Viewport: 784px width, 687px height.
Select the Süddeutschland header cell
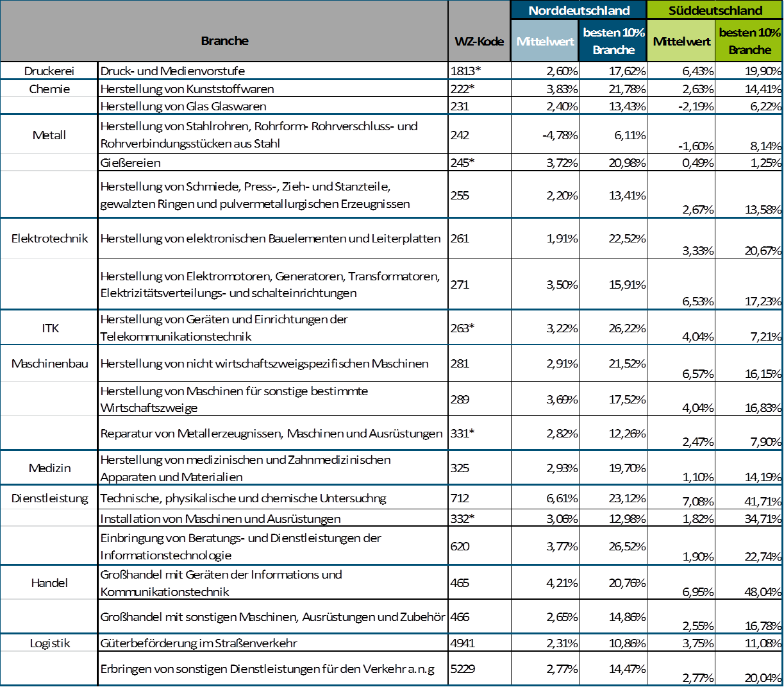pos(715,10)
